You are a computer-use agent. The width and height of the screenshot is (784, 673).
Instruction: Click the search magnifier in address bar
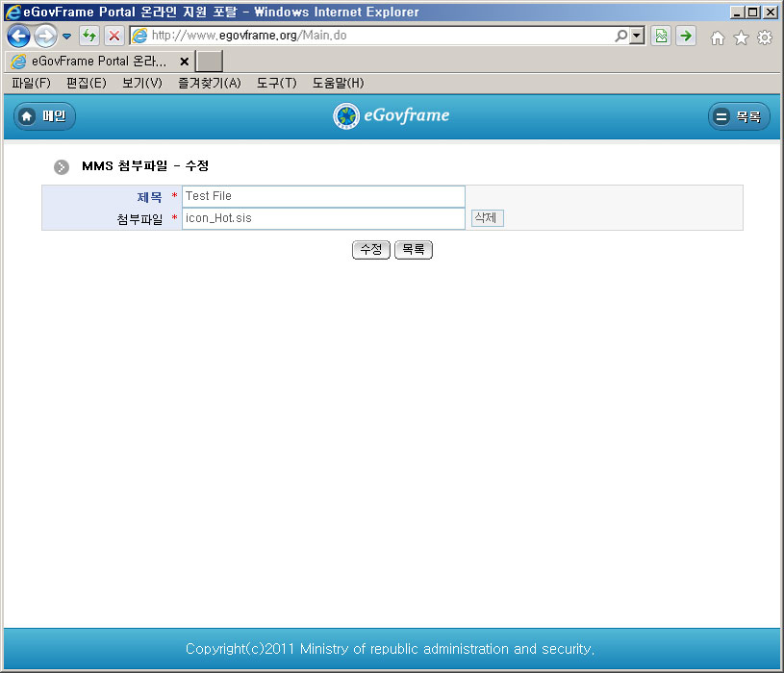620,37
